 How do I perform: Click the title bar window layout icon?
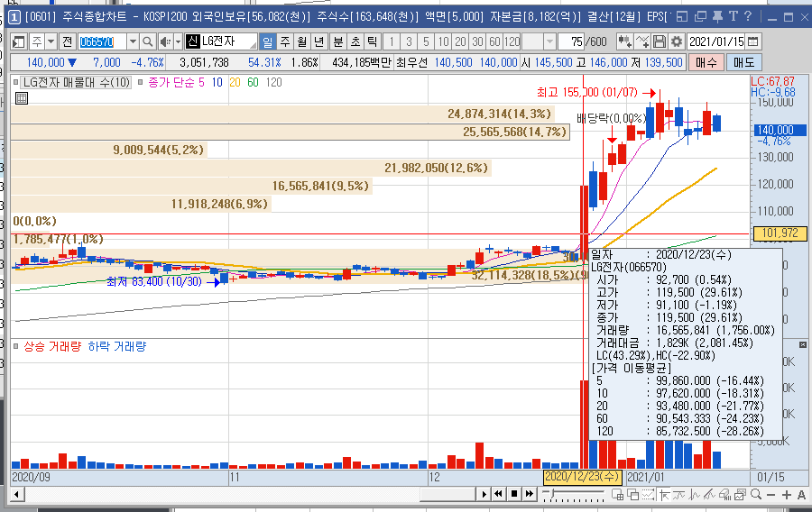coord(682,16)
